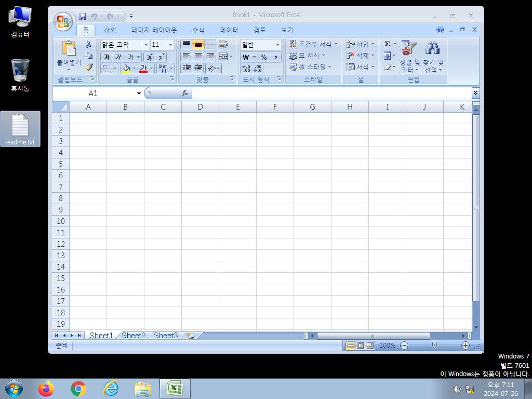Image resolution: width=532 pixels, height=399 pixels.
Task: Save the workbook from quick access toolbar
Action: 83,16
